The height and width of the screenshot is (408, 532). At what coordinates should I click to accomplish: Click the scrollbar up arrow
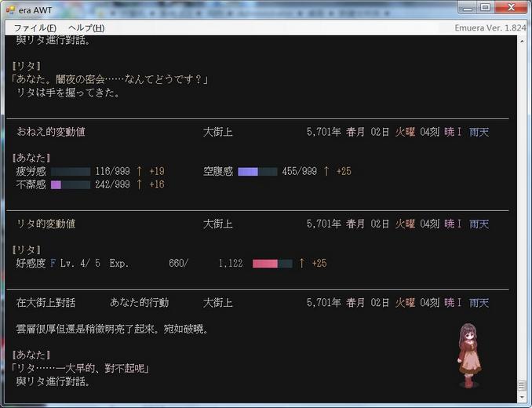[522, 41]
